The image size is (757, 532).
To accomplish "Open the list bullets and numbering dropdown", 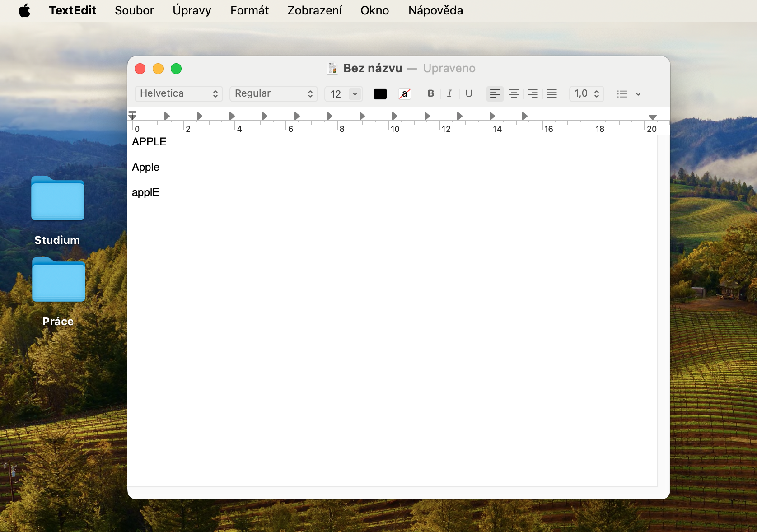I will [629, 94].
